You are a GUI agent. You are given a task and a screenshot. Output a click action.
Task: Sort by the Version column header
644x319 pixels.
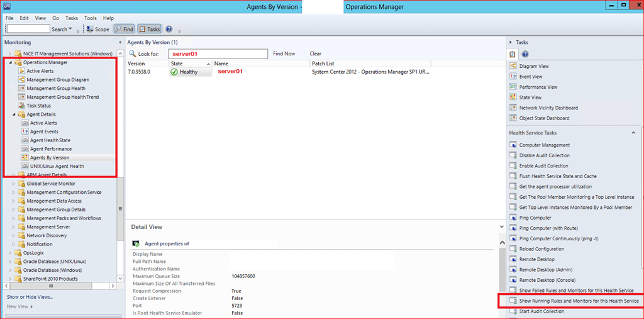(147, 64)
